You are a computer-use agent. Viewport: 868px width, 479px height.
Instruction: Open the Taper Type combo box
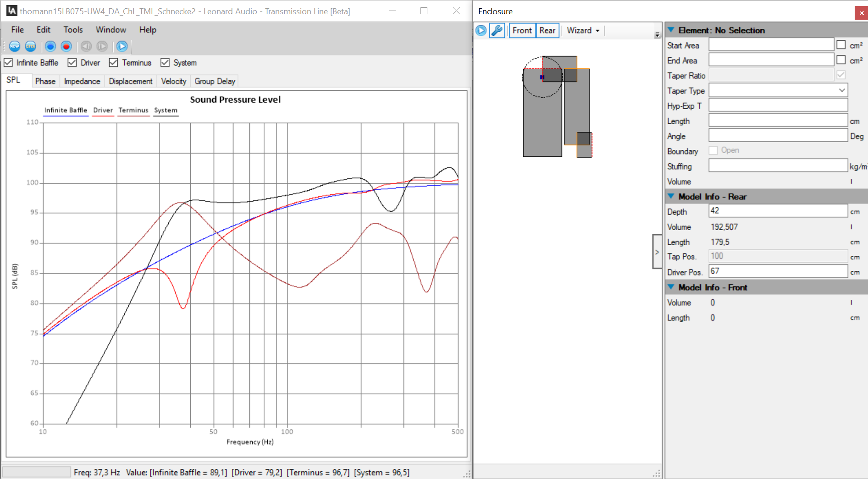(x=778, y=90)
